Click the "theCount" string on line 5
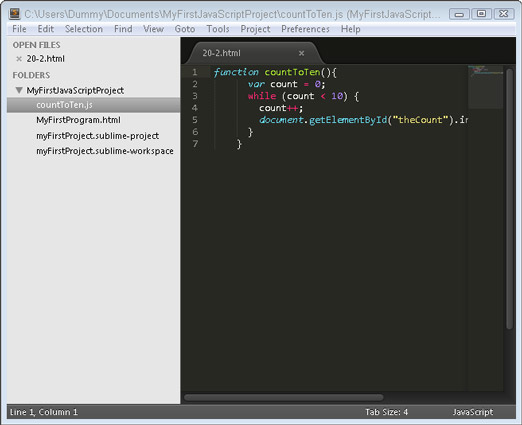This screenshot has height=425, width=522. (x=420, y=120)
